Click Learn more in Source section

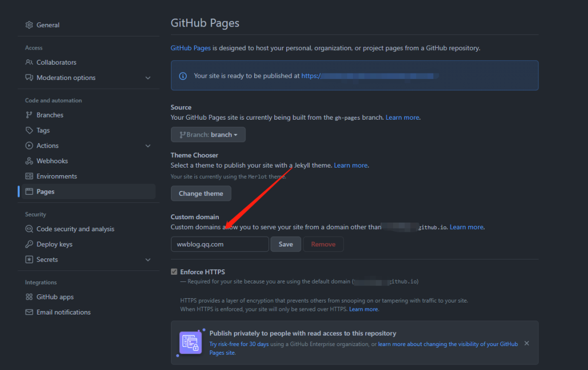pos(402,118)
